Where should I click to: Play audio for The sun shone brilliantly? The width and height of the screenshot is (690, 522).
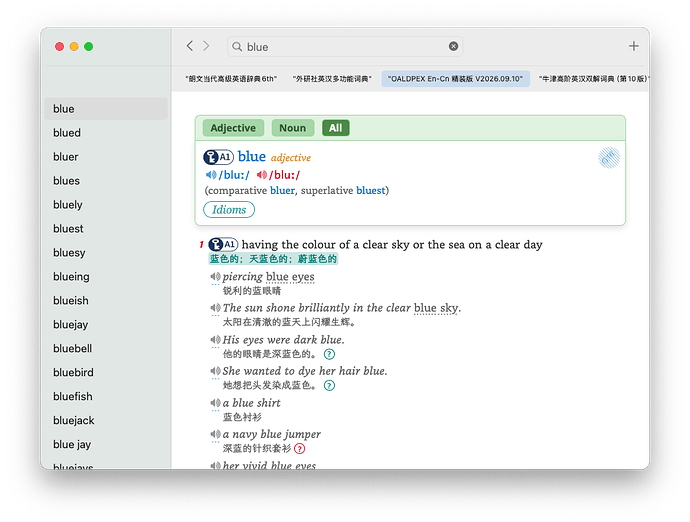tap(215, 308)
